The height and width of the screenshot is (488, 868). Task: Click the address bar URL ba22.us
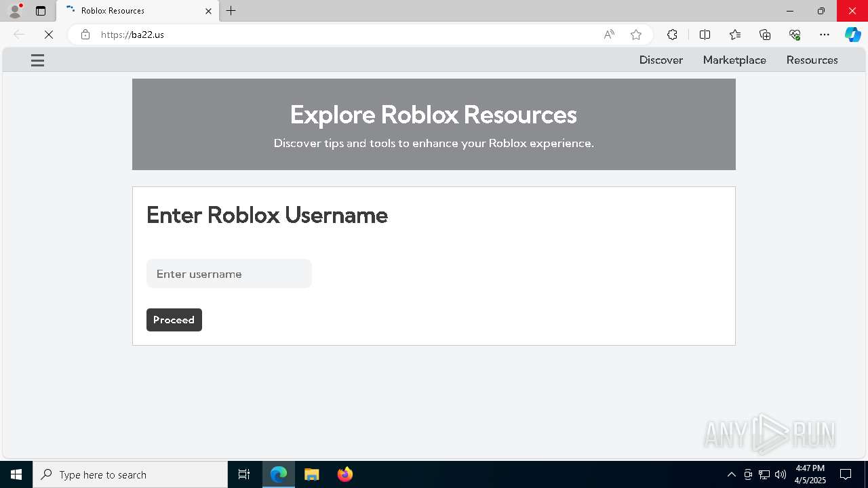pyautogui.click(x=132, y=35)
